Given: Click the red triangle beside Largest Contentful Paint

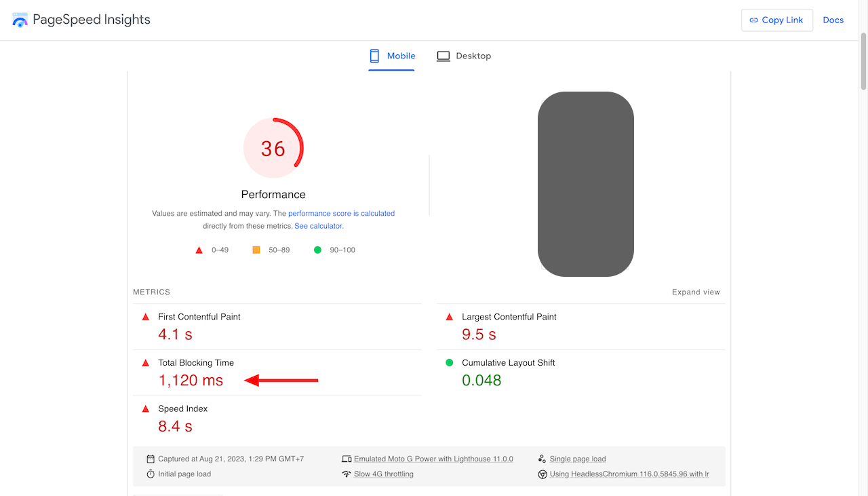Looking at the screenshot, I should tap(449, 317).
